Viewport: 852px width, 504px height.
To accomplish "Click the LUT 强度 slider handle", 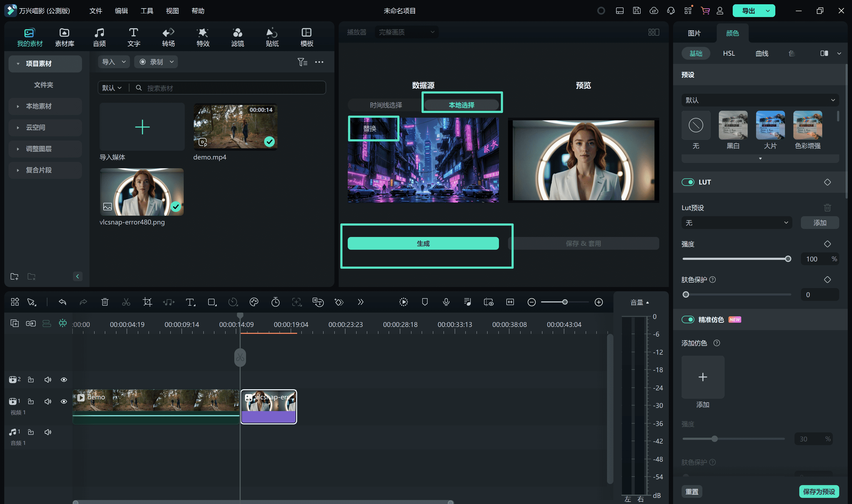I will [x=788, y=259].
